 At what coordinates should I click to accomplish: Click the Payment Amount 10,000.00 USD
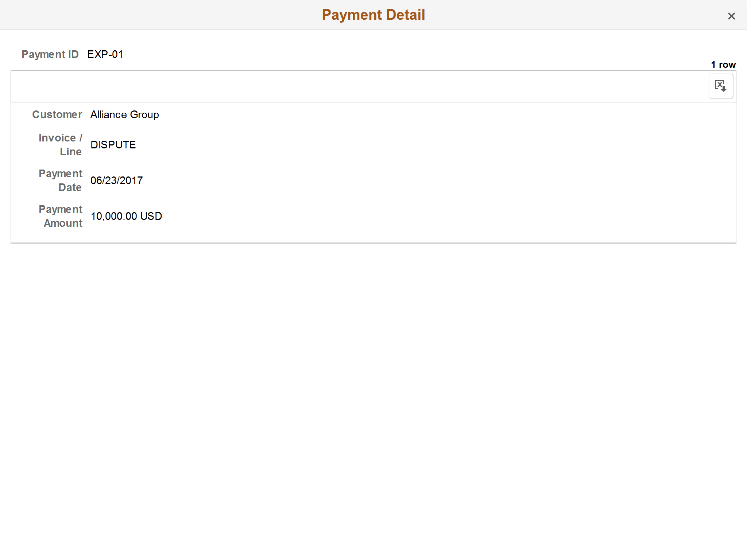pos(126,216)
